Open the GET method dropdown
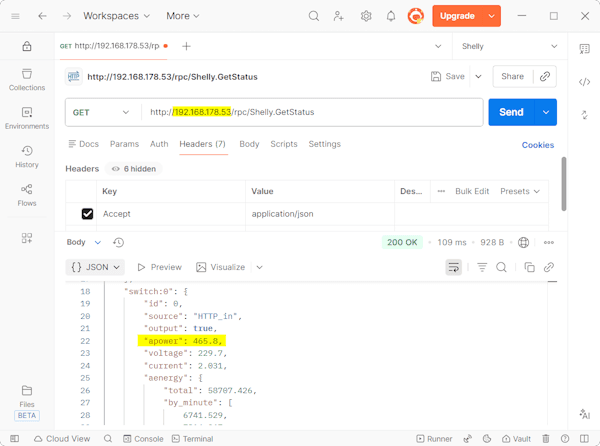The image size is (600, 446). coord(103,112)
